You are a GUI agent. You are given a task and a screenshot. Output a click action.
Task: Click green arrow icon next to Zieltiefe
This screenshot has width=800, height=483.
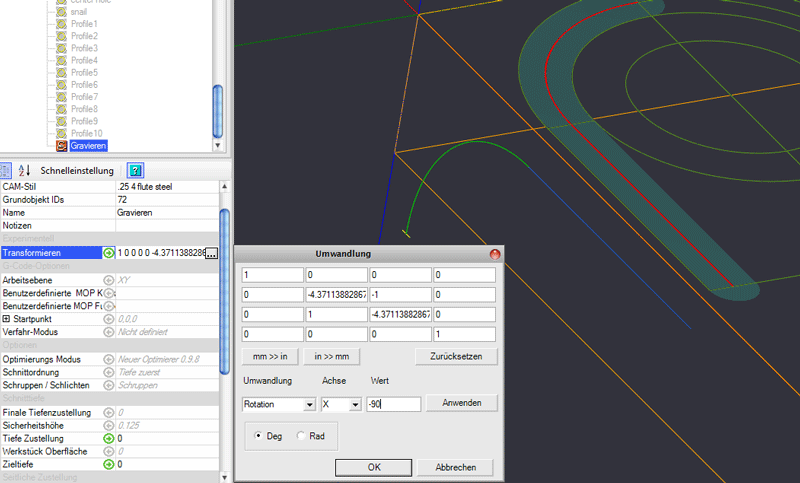108,464
